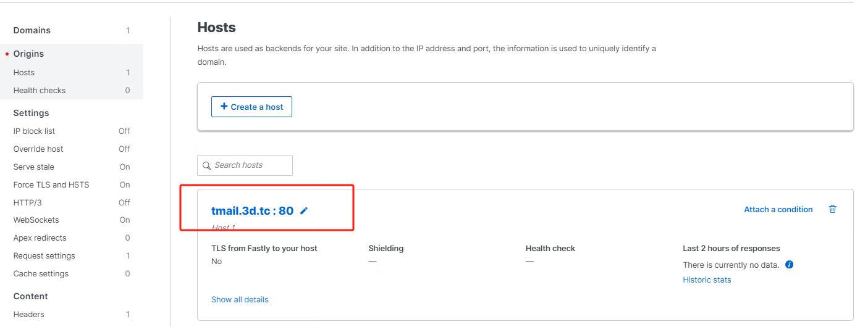Open Force TLS and HSTS setting
Image resolution: width=868 pixels, height=327 pixels.
51,184
